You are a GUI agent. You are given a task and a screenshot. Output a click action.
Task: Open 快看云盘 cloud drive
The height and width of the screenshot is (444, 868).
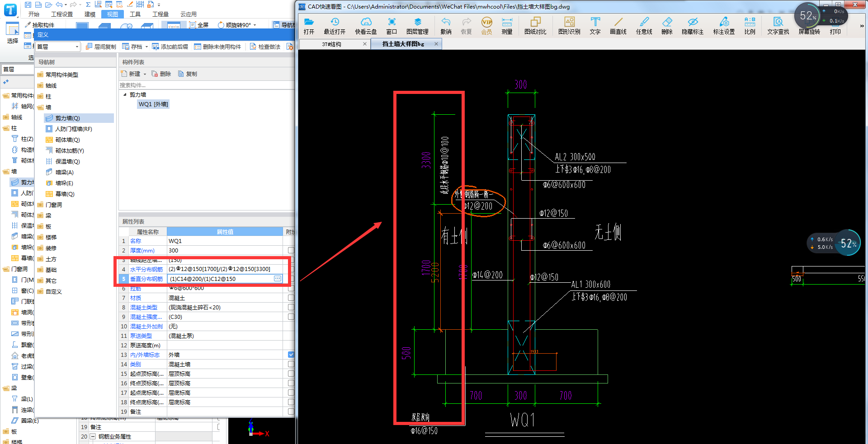pos(366,26)
